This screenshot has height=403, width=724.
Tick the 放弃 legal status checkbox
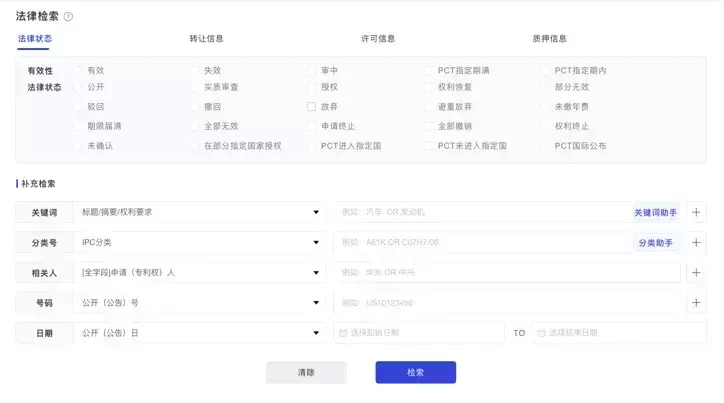pyautogui.click(x=312, y=107)
